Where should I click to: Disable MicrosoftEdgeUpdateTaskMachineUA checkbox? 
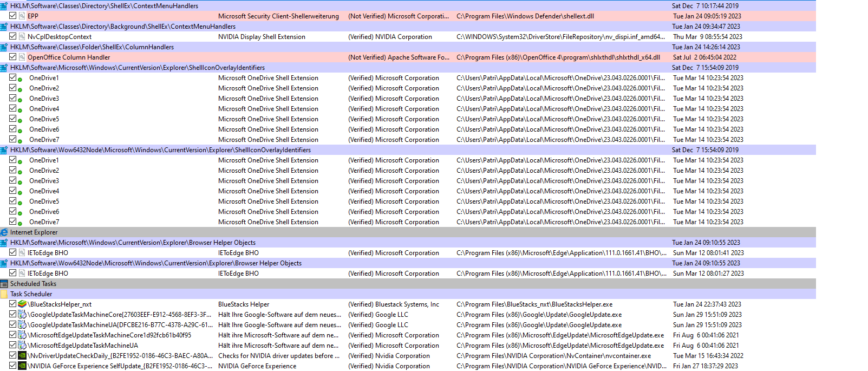(13, 345)
